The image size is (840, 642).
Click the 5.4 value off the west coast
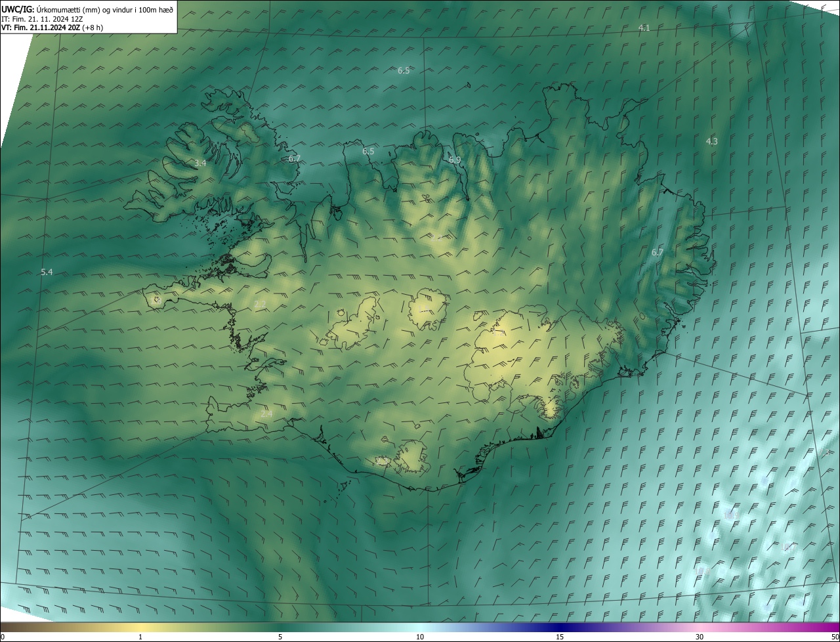click(x=47, y=272)
